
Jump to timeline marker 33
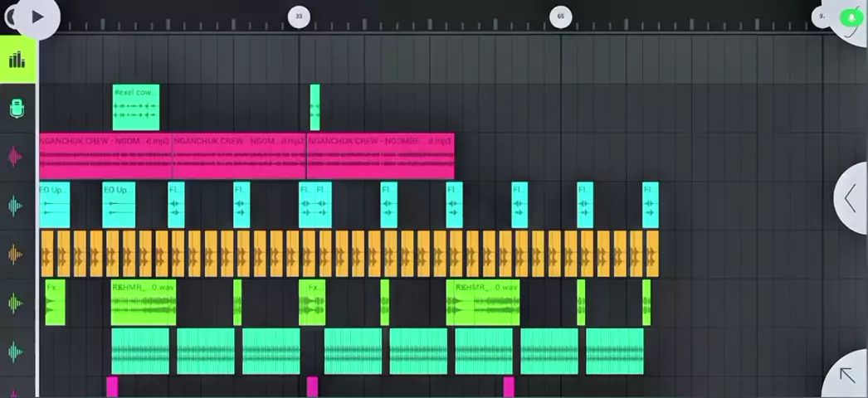click(x=299, y=16)
